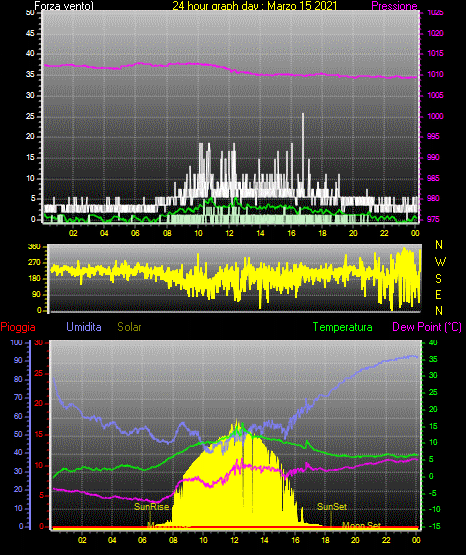Click the 'Moon Set' marker label
Image resolution: width=466 pixels, height=555 pixels.
[x=361, y=525]
